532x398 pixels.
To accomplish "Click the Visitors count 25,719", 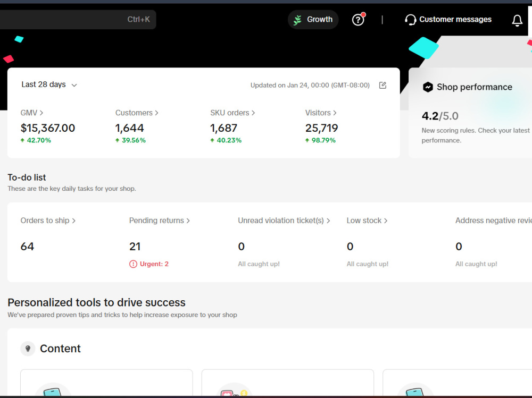I will (x=322, y=128).
